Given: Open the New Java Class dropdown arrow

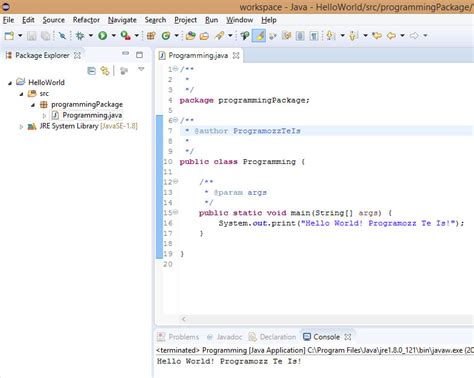Looking at the screenshot, I should click(x=176, y=35).
